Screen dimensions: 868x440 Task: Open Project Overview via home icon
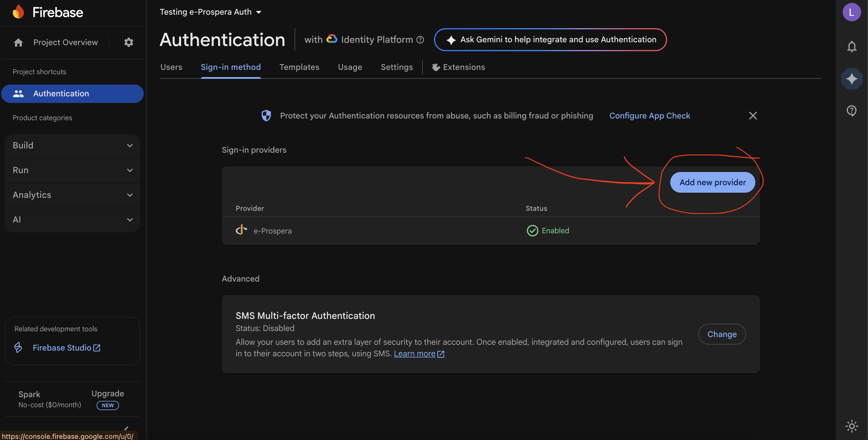(x=18, y=42)
